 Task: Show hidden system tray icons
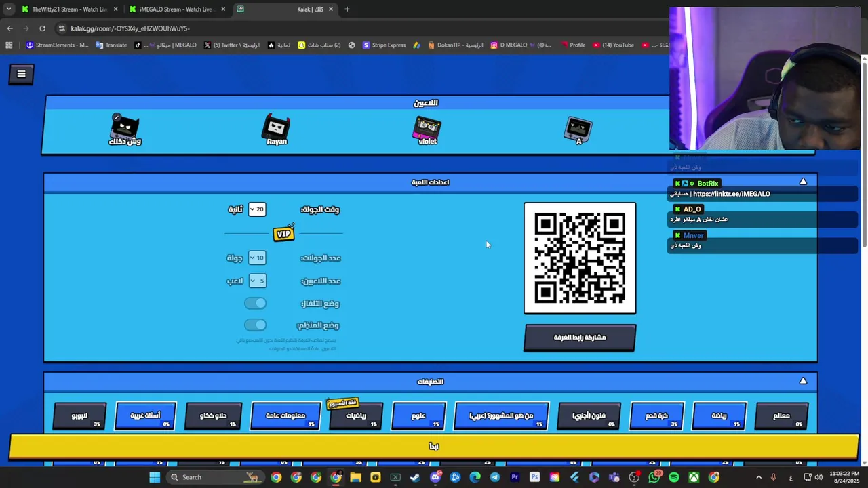pos(759,477)
